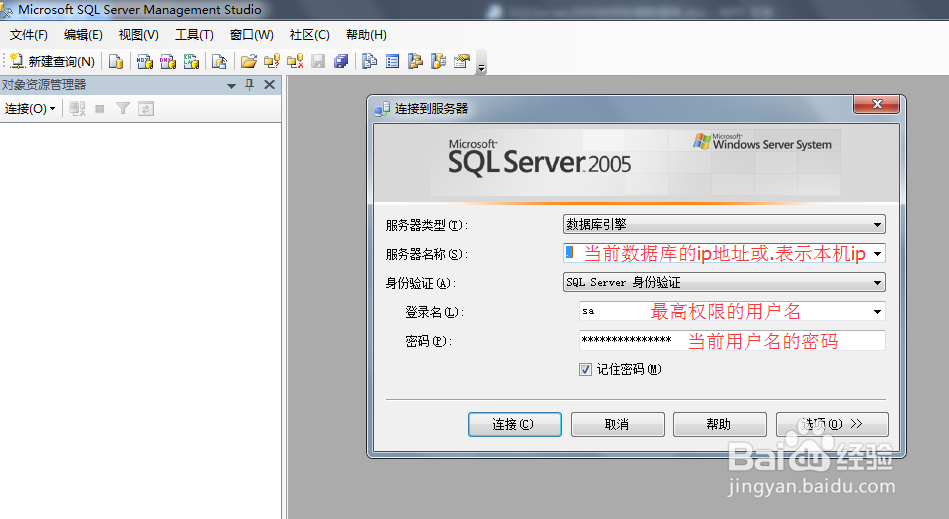949x519 pixels.
Task: Open the 帮助(H) menu
Action: tap(366, 34)
